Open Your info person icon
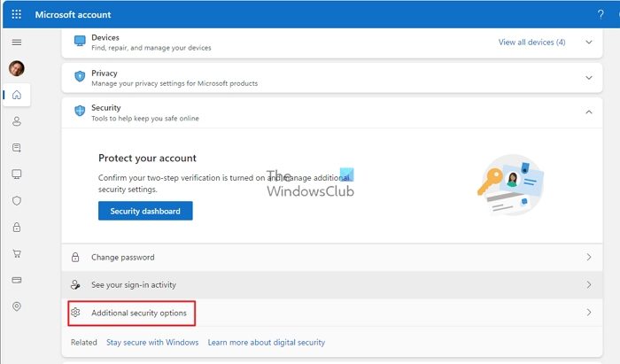This screenshot has width=620, height=364. [17, 121]
